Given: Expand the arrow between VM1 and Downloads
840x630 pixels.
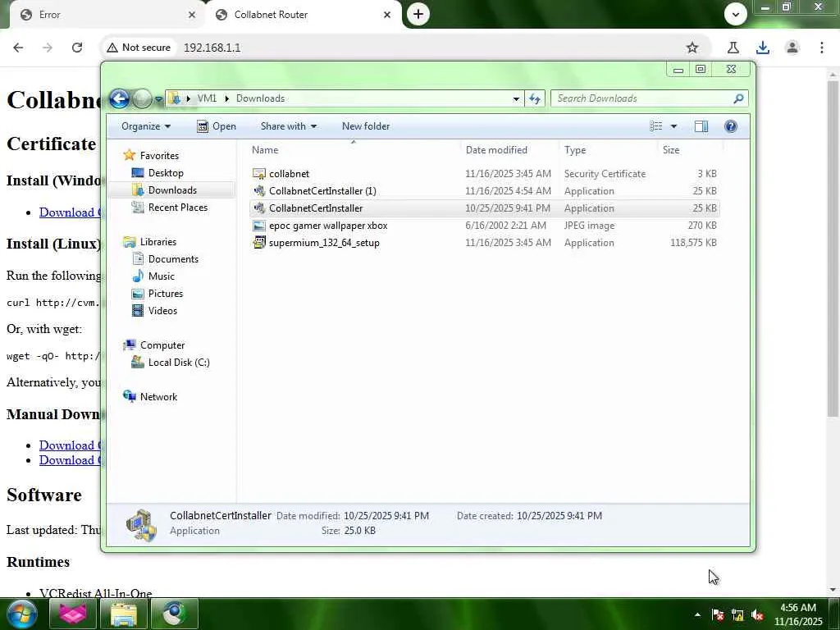Looking at the screenshot, I should 226,98.
